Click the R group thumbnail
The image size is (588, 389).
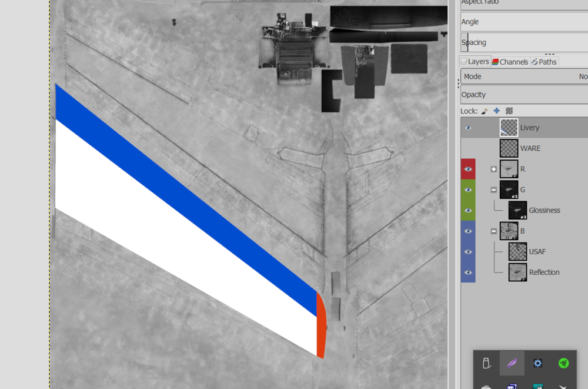click(x=509, y=169)
